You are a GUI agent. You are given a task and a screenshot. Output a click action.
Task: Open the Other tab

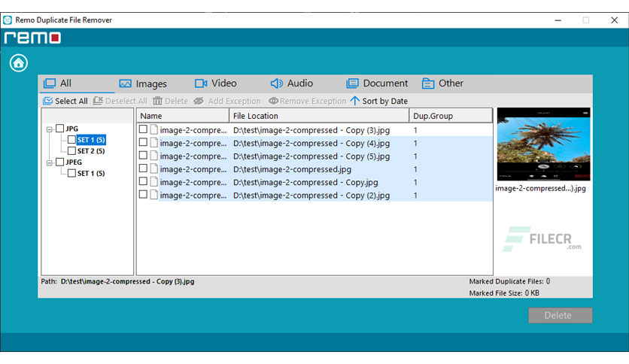point(443,83)
